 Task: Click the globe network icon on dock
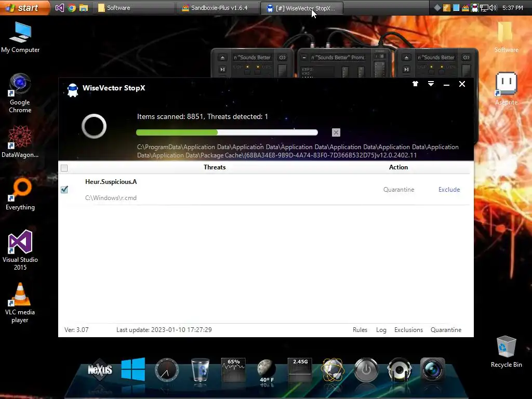point(333,369)
